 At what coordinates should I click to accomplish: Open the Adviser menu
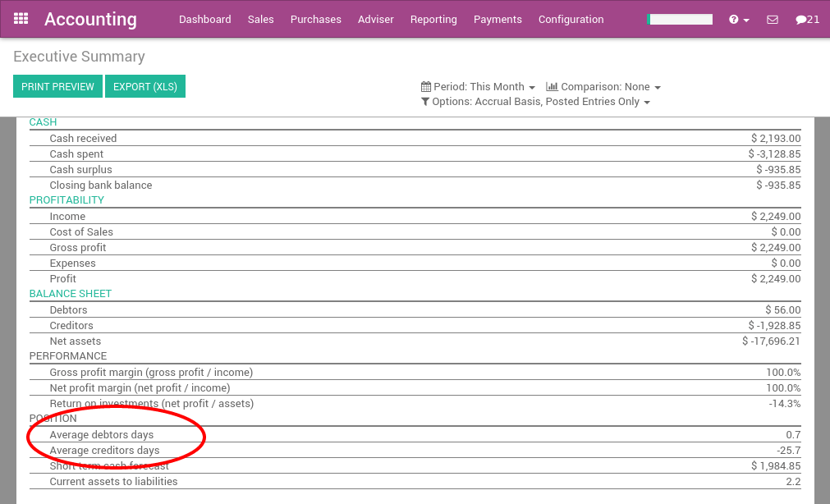[375, 19]
